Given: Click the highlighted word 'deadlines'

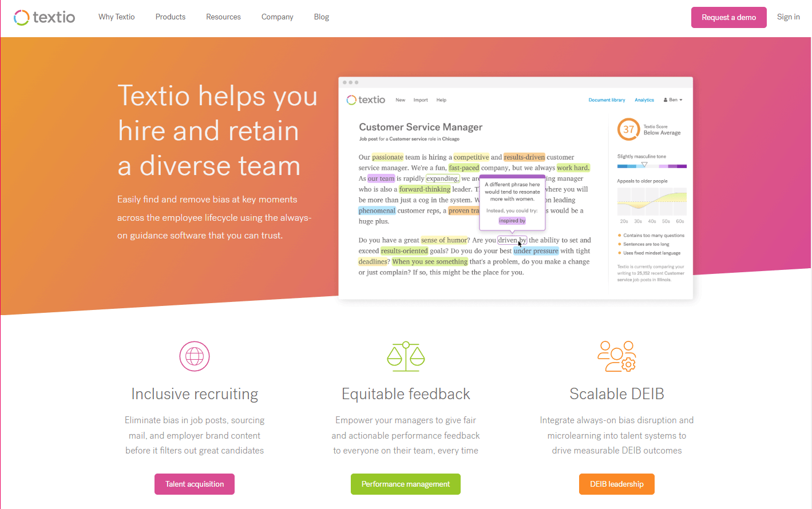Looking at the screenshot, I should [x=373, y=262].
